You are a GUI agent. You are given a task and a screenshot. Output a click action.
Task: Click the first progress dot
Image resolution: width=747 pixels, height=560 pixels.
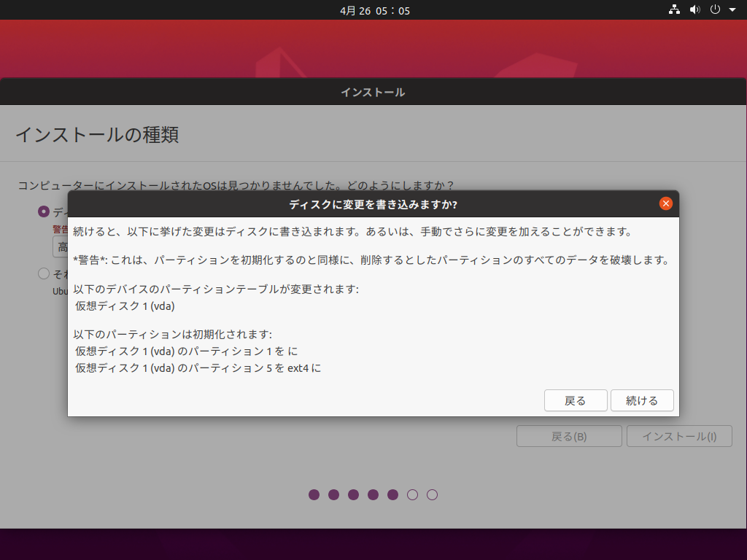[314, 495]
